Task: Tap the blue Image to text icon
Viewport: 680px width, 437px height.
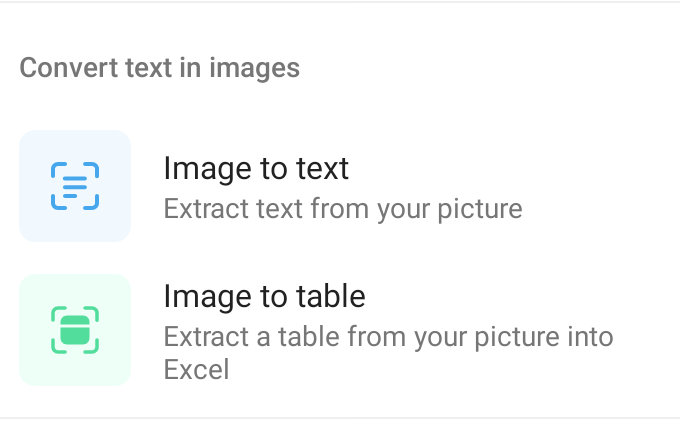Action: (x=75, y=186)
